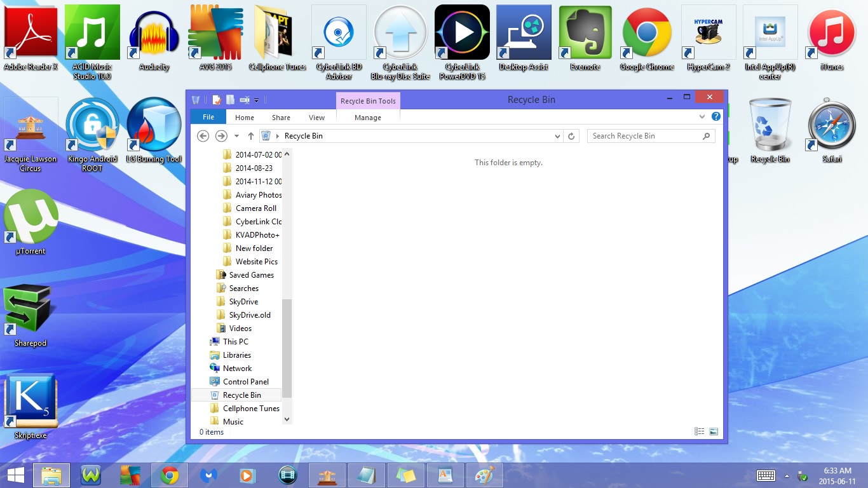This screenshot has height=488, width=868.
Task: Select the Safari desktop icon
Action: pyautogui.click(x=832, y=130)
